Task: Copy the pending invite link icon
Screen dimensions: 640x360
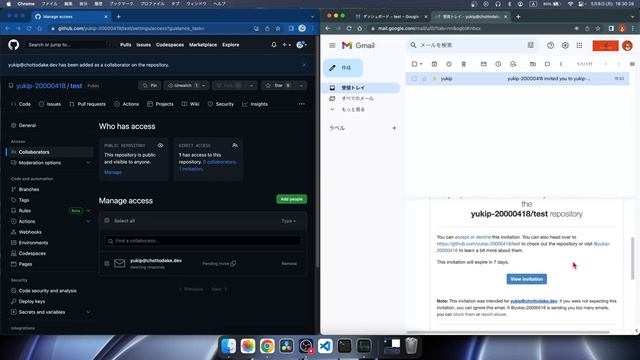Action: coord(233,264)
